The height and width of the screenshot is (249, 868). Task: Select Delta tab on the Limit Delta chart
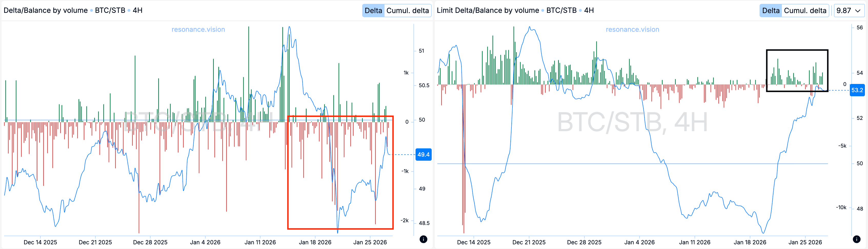pyautogui.click(x=771, y=11)
